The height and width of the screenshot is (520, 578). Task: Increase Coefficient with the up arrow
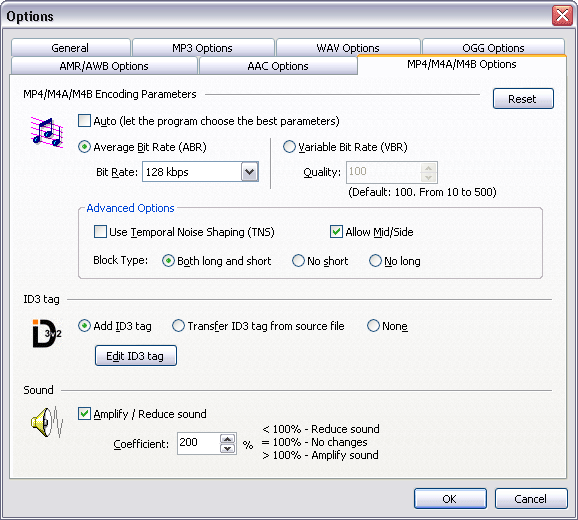pos(227,439)
